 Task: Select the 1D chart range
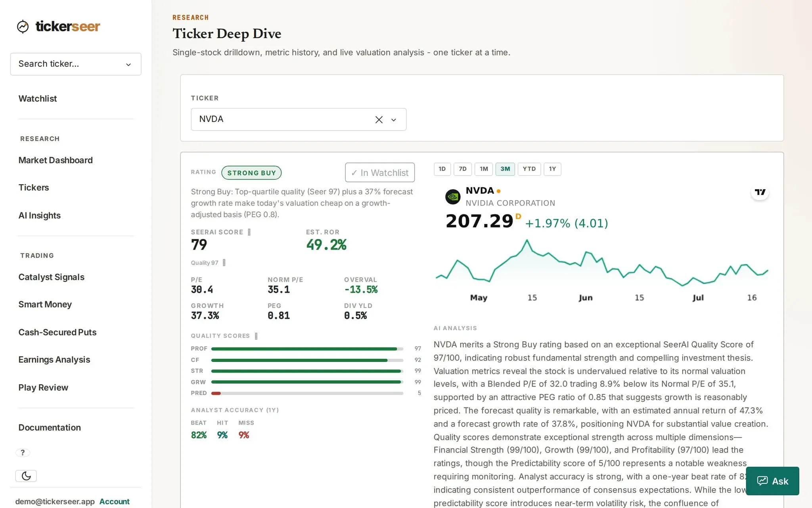pos(442,169)
